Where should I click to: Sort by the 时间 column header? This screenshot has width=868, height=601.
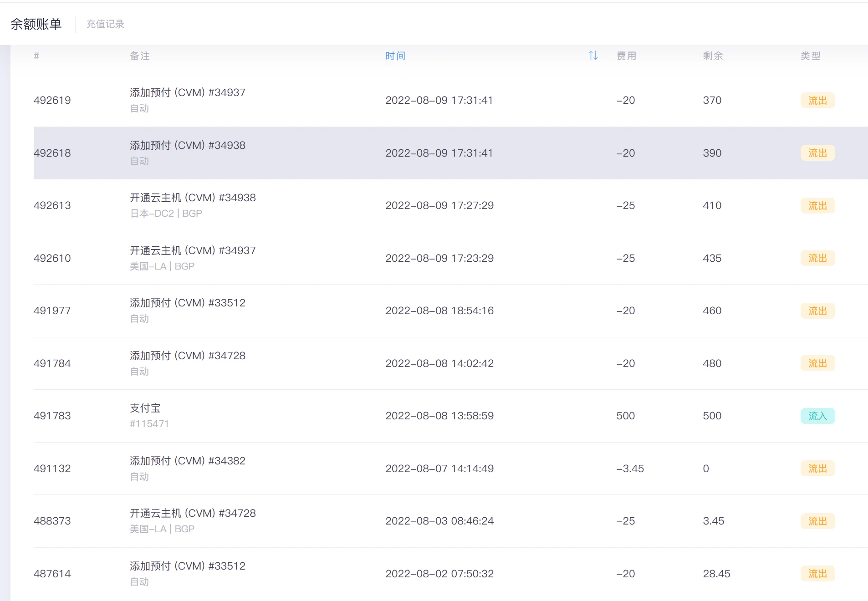point(395,56)
